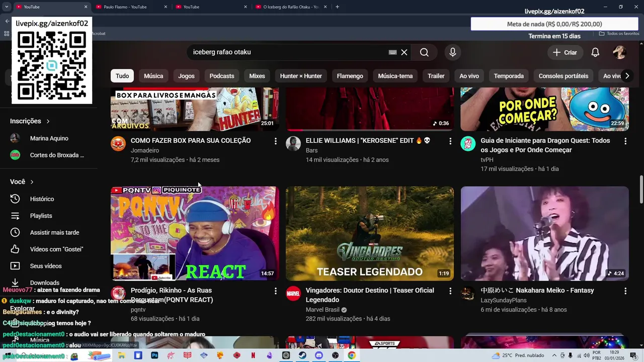The width and height of the screenshot is (644, 362).
Task: Start voice search with microphone icon
Action: tap(453, 52)
